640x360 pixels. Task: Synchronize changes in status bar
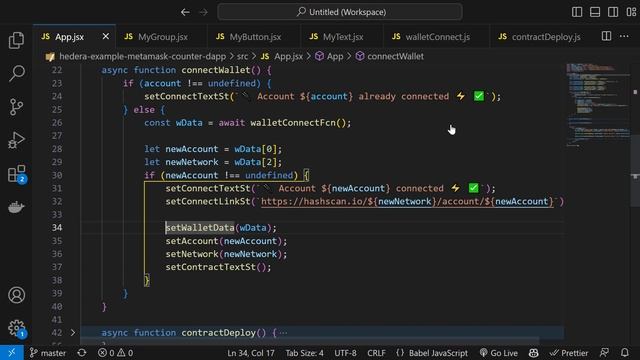pos(82,353)
